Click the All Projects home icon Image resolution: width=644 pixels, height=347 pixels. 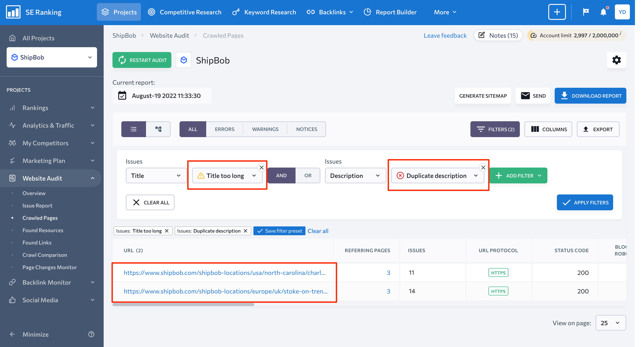coord(12,38)
